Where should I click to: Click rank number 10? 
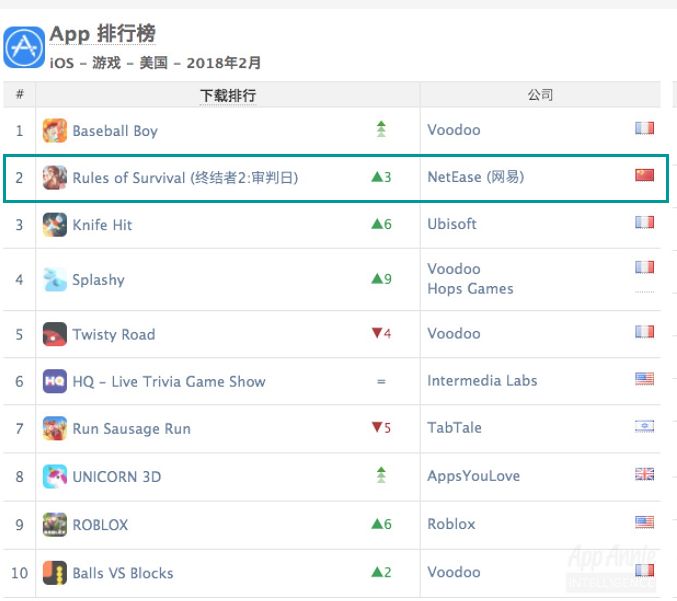pyautogui.click(x=19, y=573)
